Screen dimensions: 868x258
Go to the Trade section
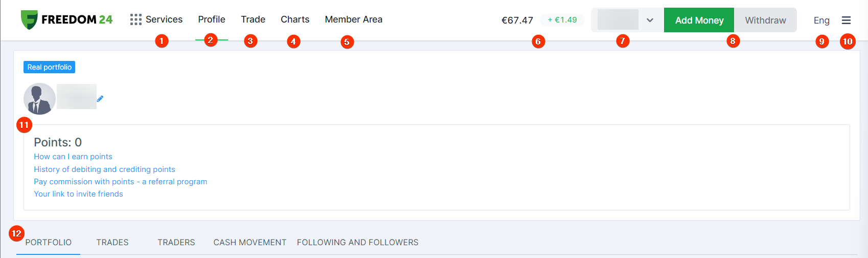pos(253,19)
